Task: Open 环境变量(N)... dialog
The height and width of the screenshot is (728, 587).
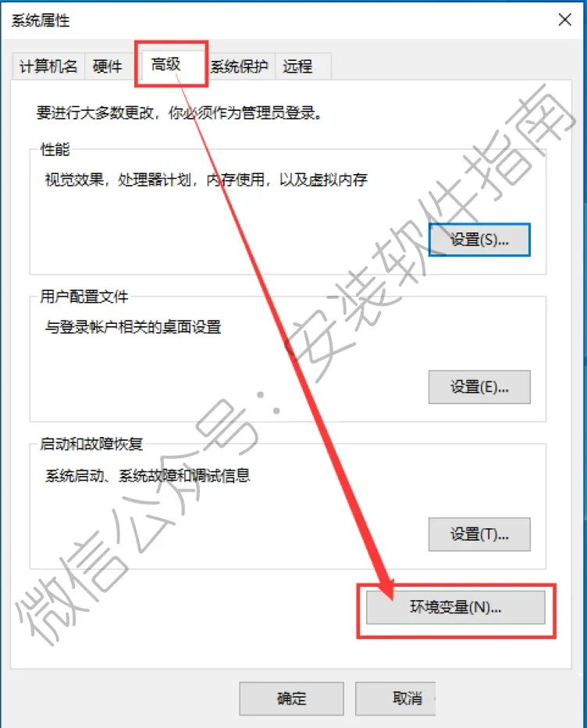Action: tap(456, 607)
